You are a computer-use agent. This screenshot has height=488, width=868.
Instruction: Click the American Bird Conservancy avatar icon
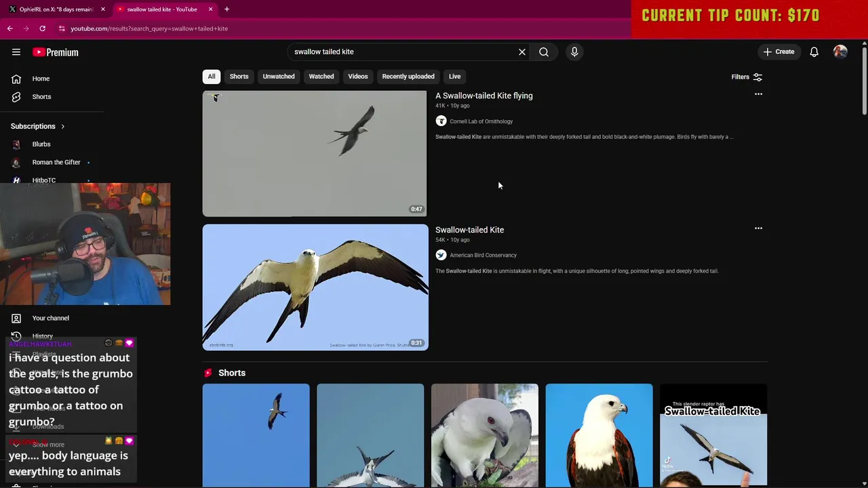[441, 256]
